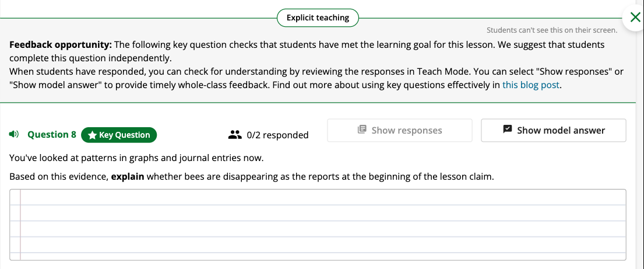Click the bold word "explain" in the question
644x269 pixels.
[x=128, y=177]
